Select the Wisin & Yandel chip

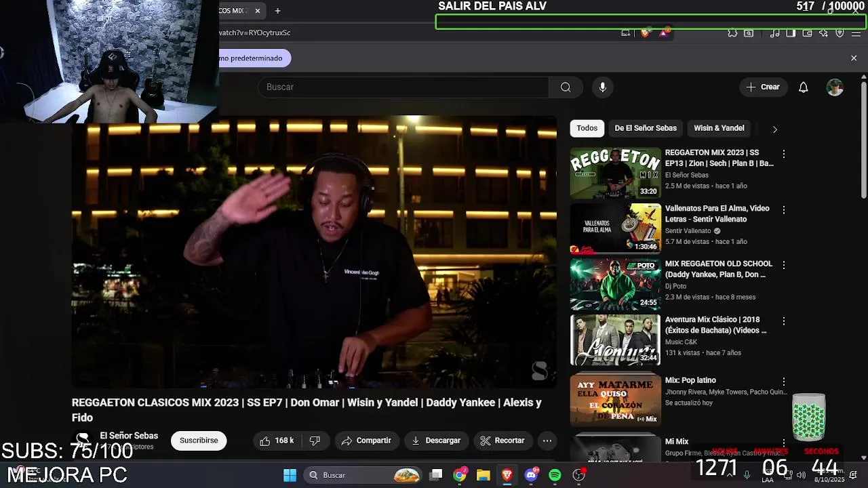point(719,128)
